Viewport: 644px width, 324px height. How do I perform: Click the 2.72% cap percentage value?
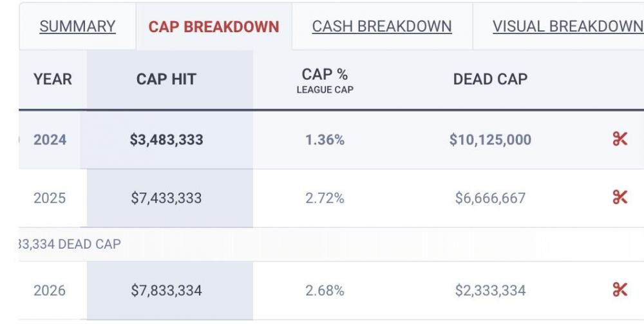point(325,198)
